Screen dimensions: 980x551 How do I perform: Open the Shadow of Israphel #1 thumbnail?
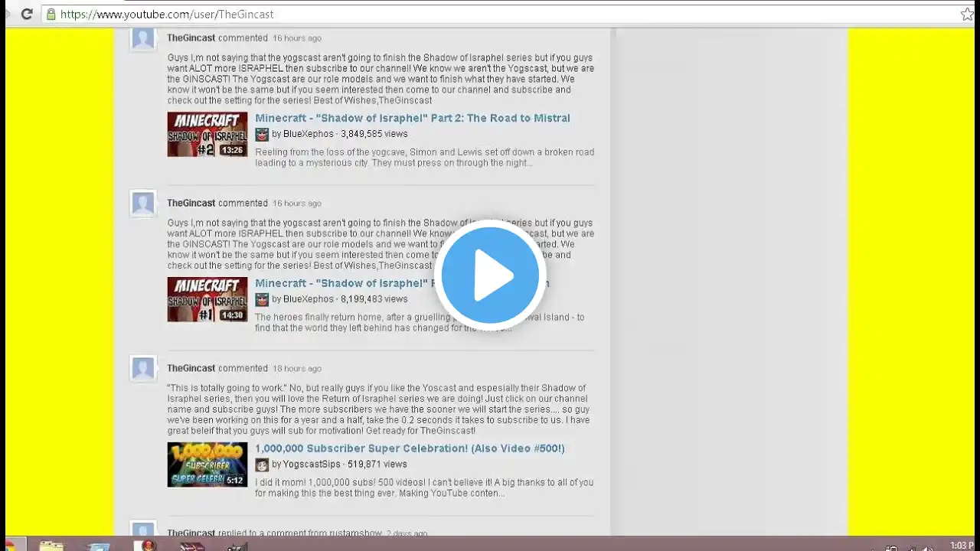click(207, 299)
